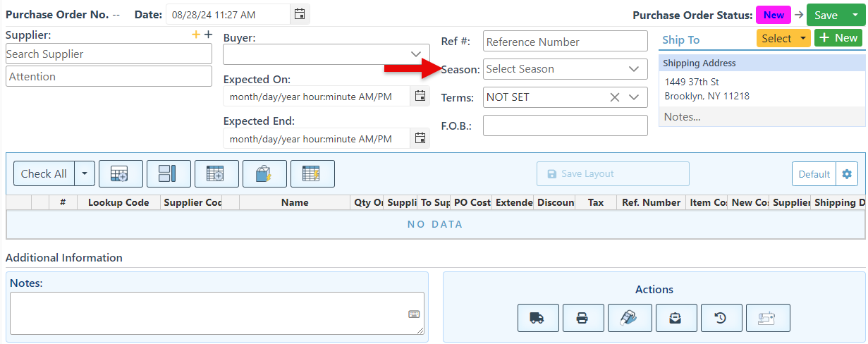The height and width of the screenshot is (344, 868).
Task: Click the layout gear settings icon
Action: (847, 174)
